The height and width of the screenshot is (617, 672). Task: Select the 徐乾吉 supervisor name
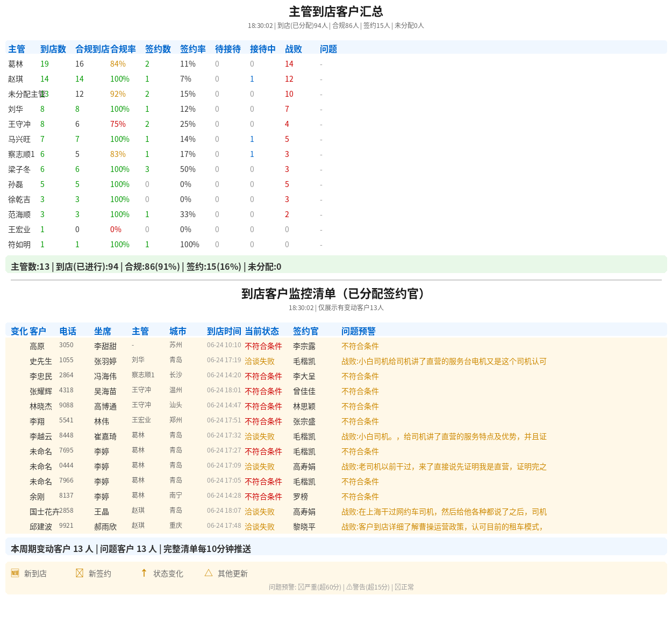point(19,199)
